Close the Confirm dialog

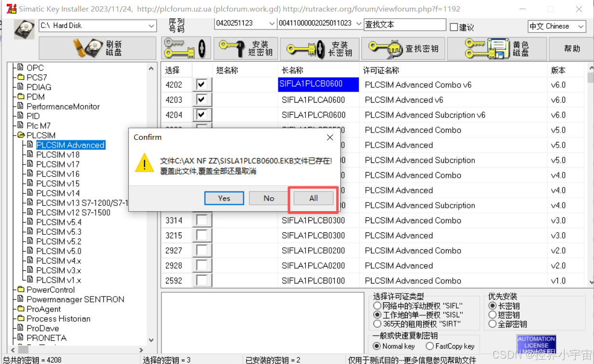tap(330, 137)
